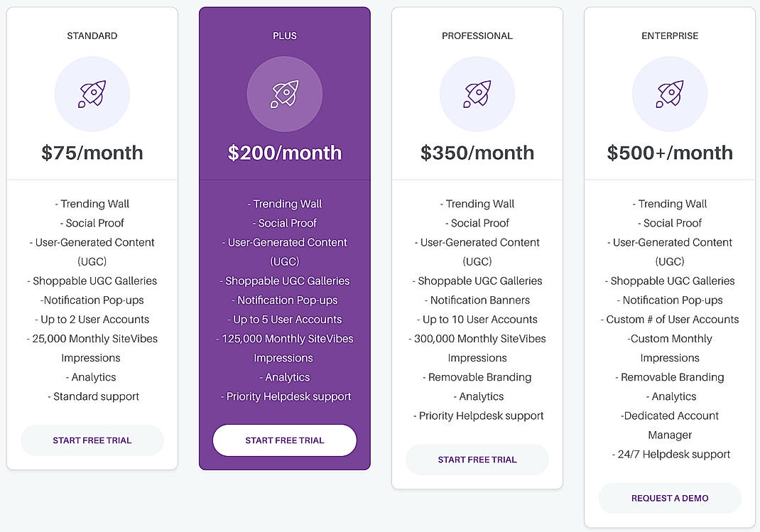Select the PROFESSIONAL plan header label
This screenshot has height=532, width=760.
pos(477,36)
